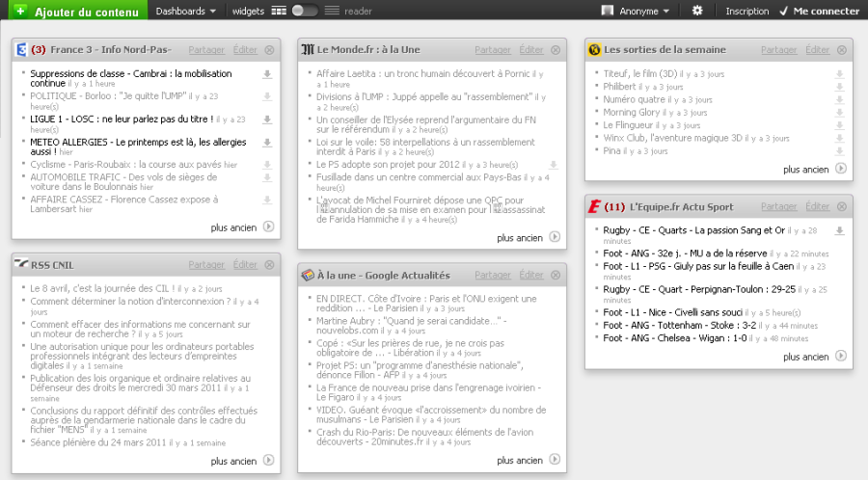Click Éditer on Le Monde.fr widget

tap(530, 50)
